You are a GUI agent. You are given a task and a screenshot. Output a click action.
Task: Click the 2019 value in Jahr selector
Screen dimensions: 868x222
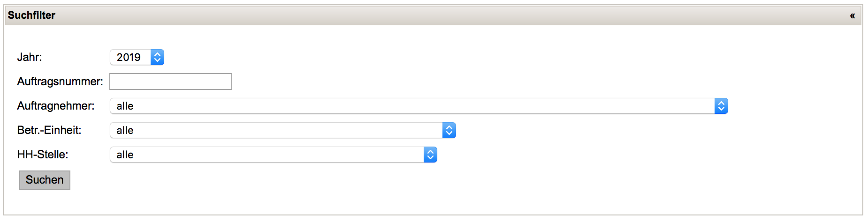click(x=129, y=57)
